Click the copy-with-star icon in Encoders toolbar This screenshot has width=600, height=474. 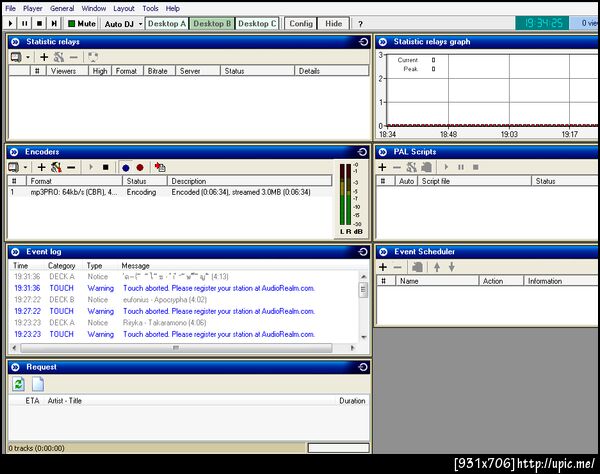[160, 168]
